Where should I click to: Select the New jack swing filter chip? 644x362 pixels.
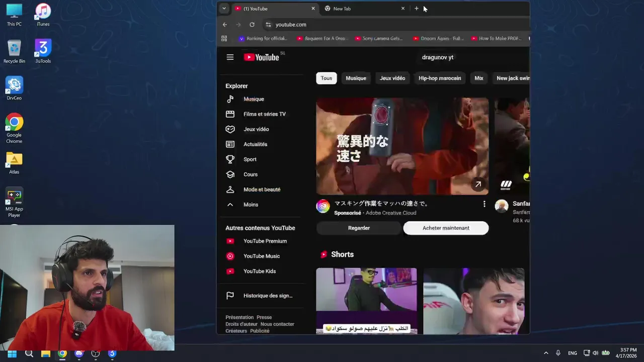click(512, 78)
